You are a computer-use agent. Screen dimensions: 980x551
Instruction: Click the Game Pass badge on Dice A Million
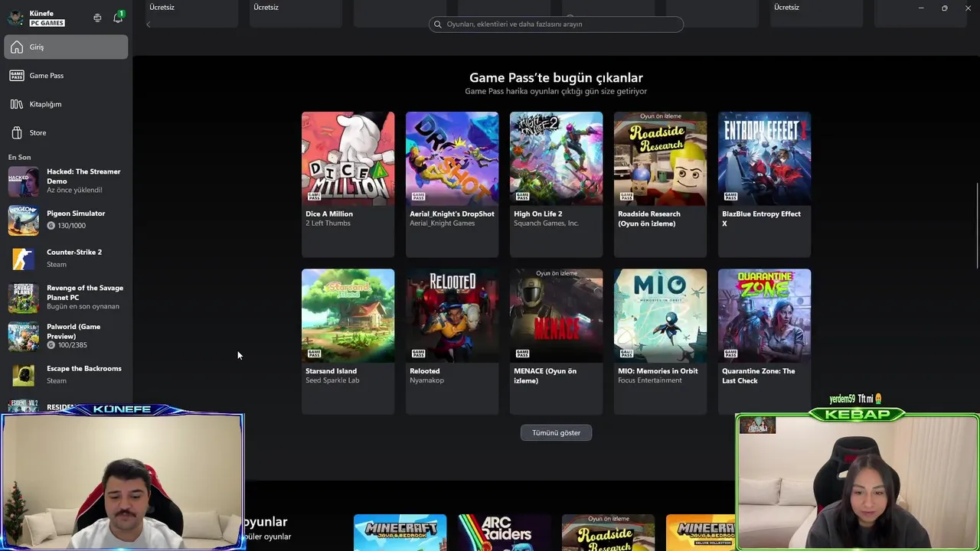point(314,197)
